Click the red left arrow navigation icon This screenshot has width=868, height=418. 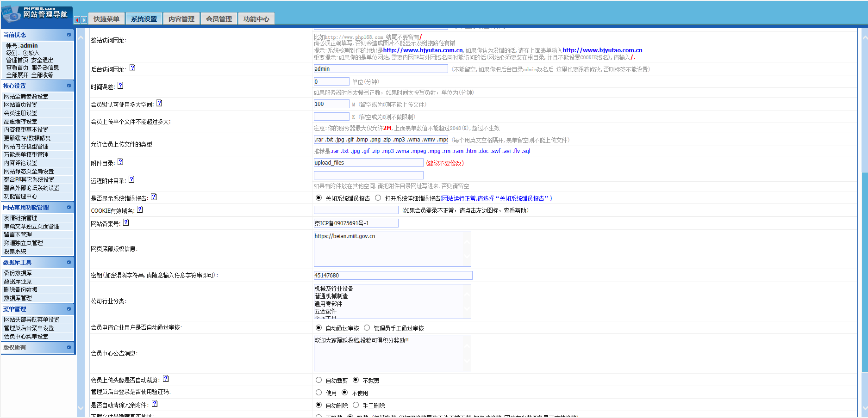[x=77, y=20]
